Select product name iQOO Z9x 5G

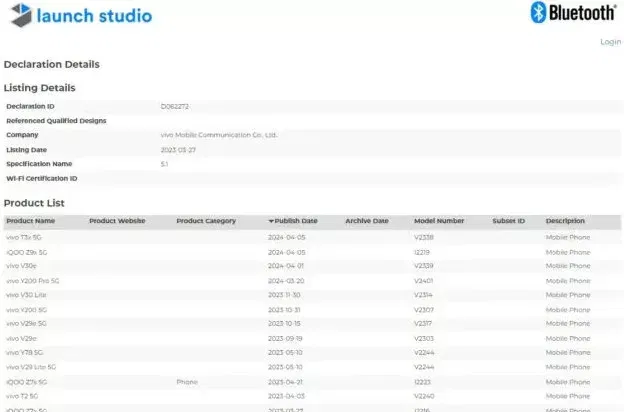coord(27,252)
